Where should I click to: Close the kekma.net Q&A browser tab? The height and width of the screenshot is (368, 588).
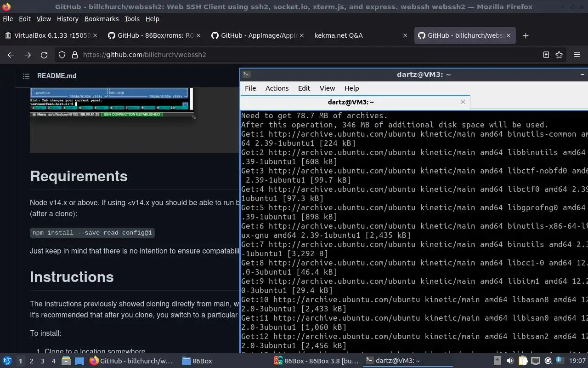405,35
